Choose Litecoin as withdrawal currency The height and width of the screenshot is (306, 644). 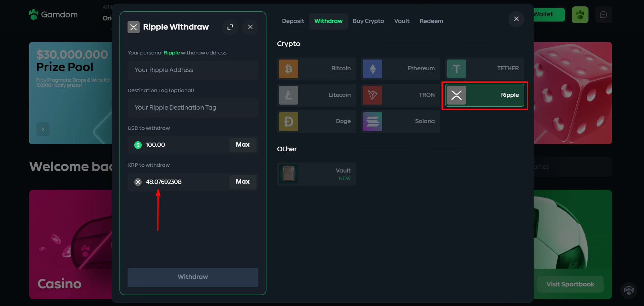[316, 95]
